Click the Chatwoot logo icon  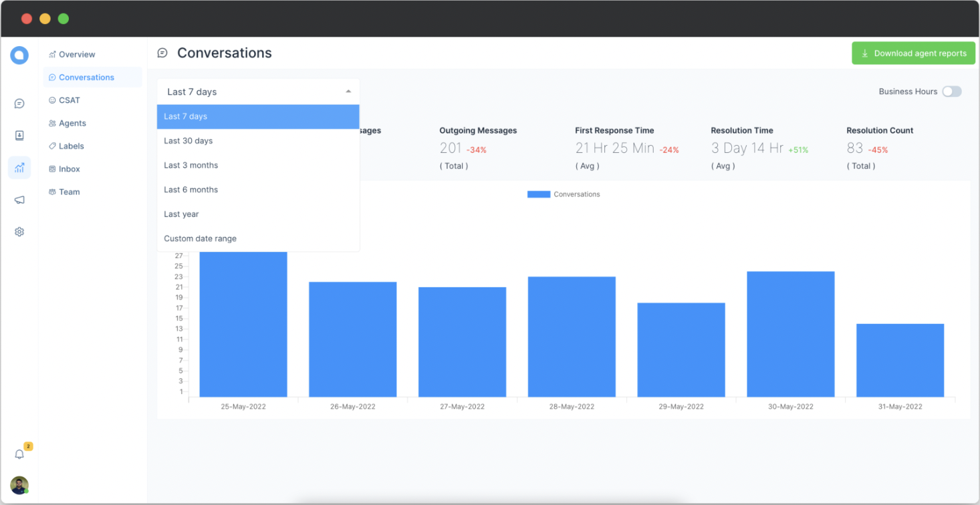coord(19,55)
